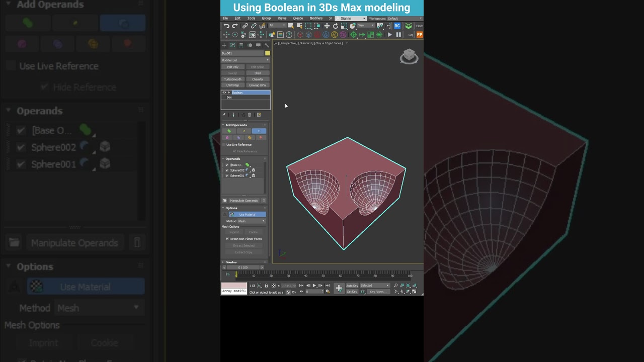This screenshot has width=644, height=362.
Task: Open the Utilities wrench tab
Action: pyautogui.click(x=267, y=45)
